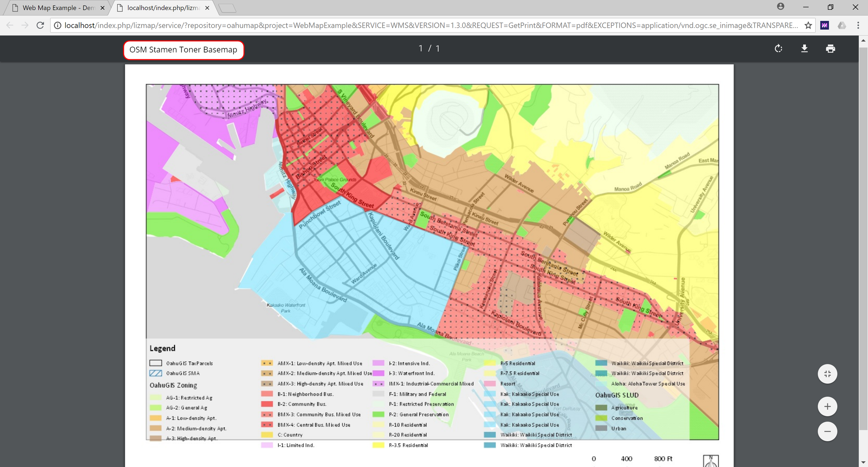Click the OSM Stamen Toner Basemap title
This screenshot has height=467, width=868.
(183, 50)
